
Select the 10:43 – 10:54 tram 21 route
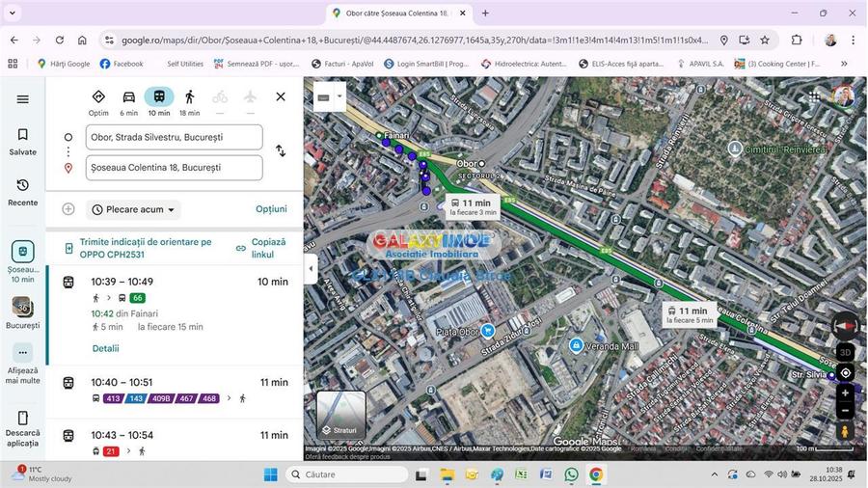click(176, 442)
